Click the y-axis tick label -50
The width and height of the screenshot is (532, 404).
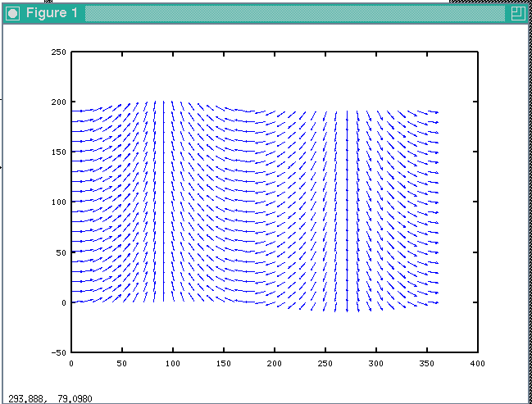point(59,352)
